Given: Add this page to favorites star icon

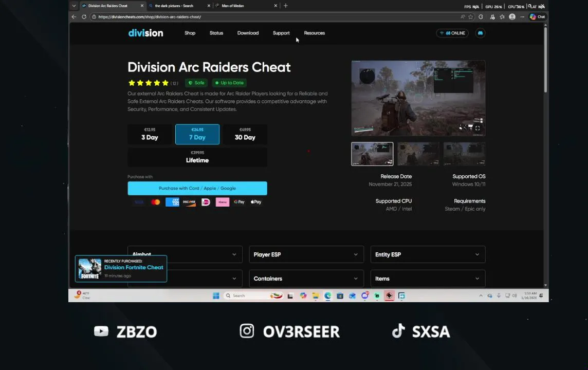Looking at the screenshot, I should (x=471, y=17).
